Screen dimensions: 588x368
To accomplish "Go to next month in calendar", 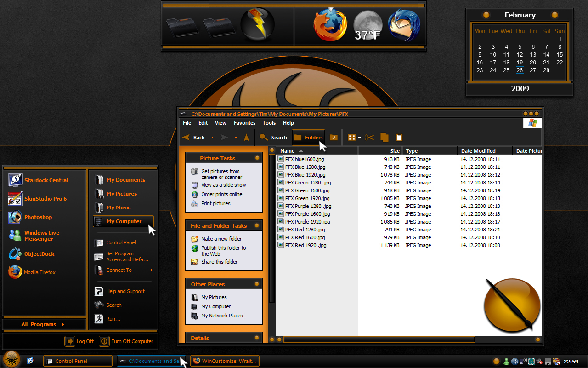I will 554,15.
